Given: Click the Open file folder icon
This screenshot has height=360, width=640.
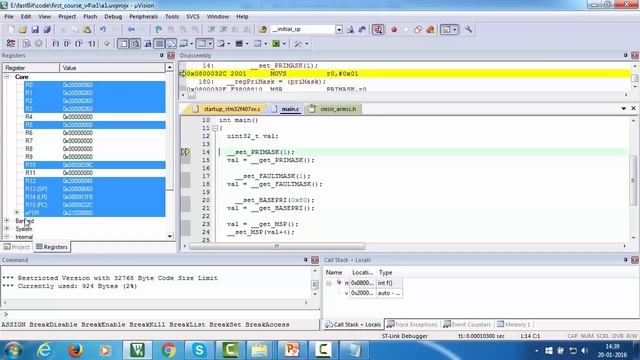Looking at the screenshot, I should (23, 29).
